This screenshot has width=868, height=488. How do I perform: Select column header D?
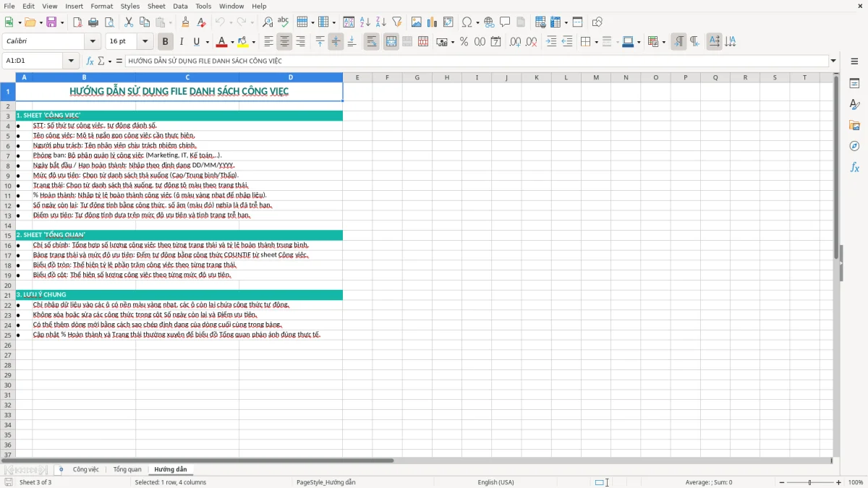[x=291, y=77]
